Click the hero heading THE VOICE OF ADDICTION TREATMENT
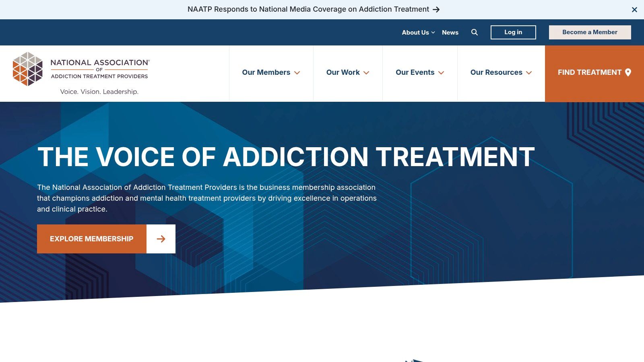This screenshot has height=362, width=644. [286, 157]
